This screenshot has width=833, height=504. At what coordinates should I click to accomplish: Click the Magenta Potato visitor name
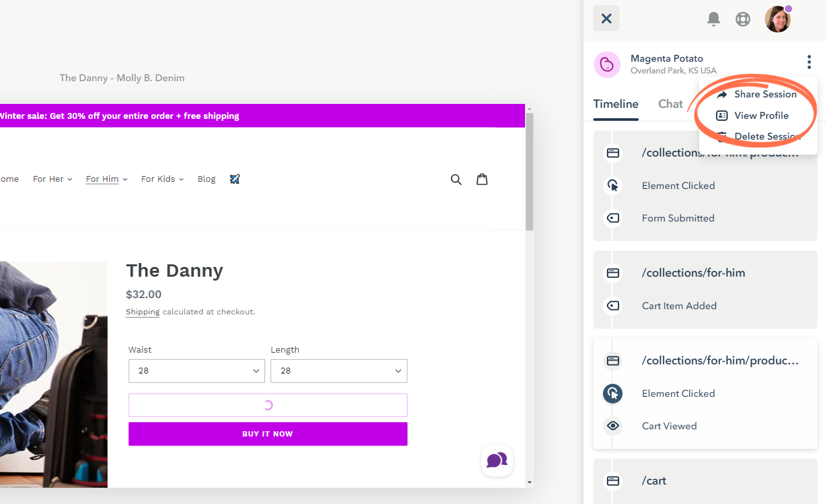coord(667,58)
